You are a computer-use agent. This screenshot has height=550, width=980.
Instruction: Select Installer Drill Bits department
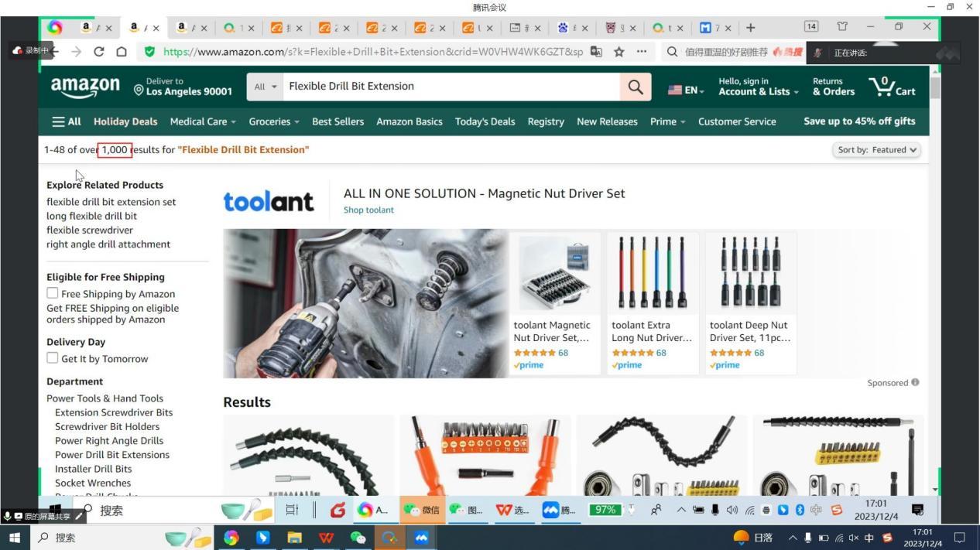coord(94,469)
